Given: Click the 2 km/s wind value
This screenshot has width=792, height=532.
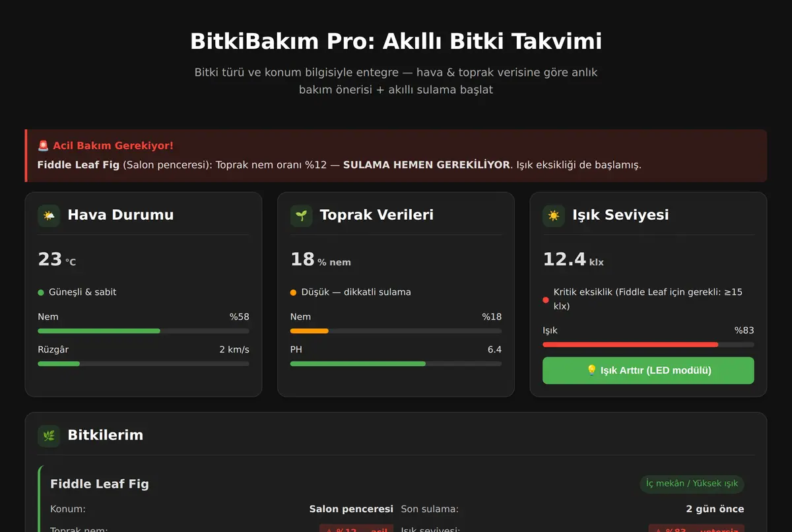Looking at the screenshot, I should (x=234, y=350).
